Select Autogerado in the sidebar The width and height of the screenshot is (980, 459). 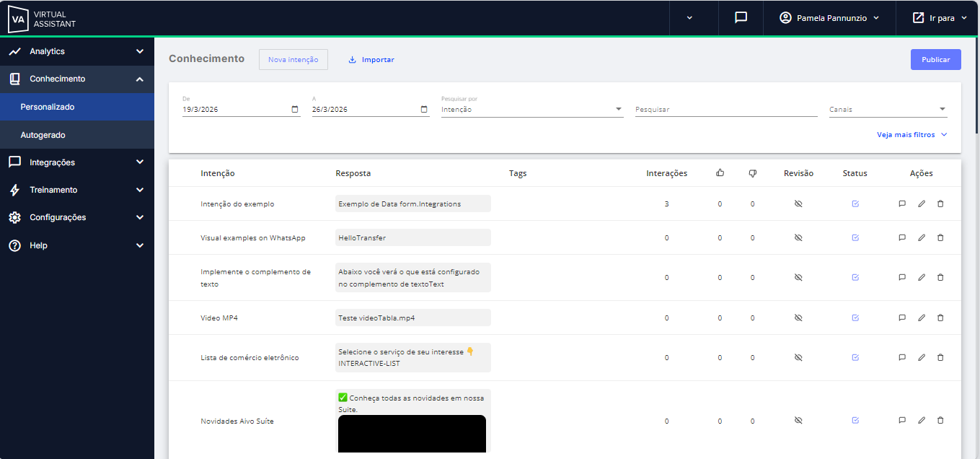pos(43,135)
